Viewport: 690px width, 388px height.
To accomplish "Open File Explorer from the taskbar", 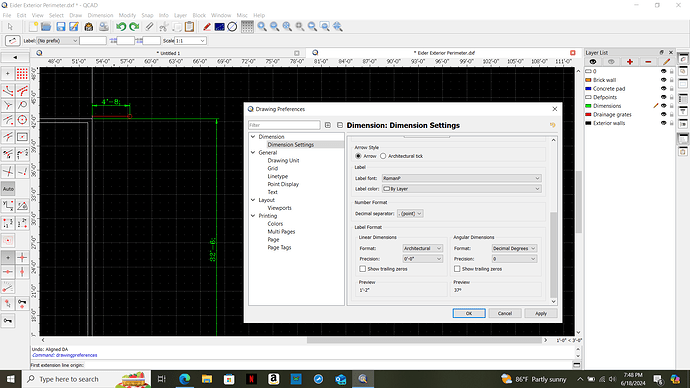I will [x=207, y=379].
